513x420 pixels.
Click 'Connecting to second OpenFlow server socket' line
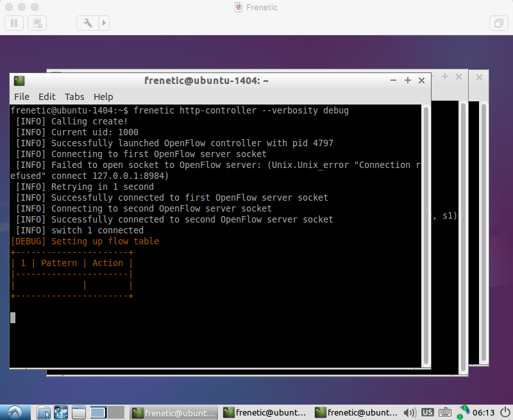coord(144,208)
